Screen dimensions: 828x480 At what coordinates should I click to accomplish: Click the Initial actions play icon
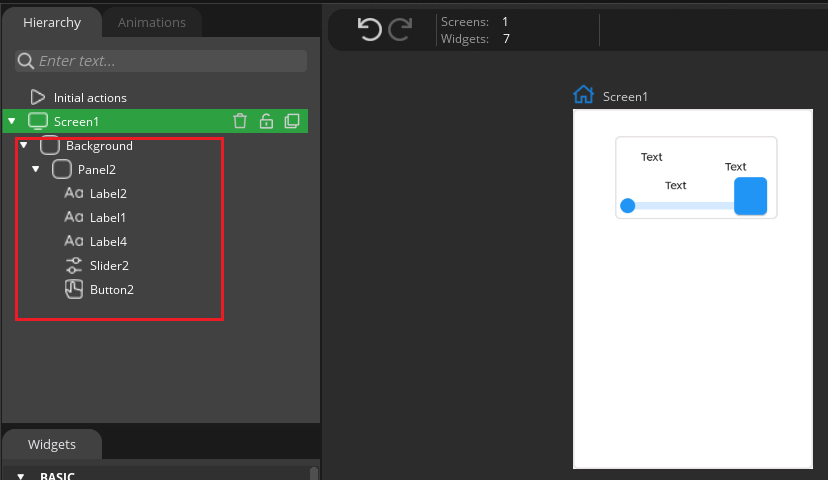[37, 97]
